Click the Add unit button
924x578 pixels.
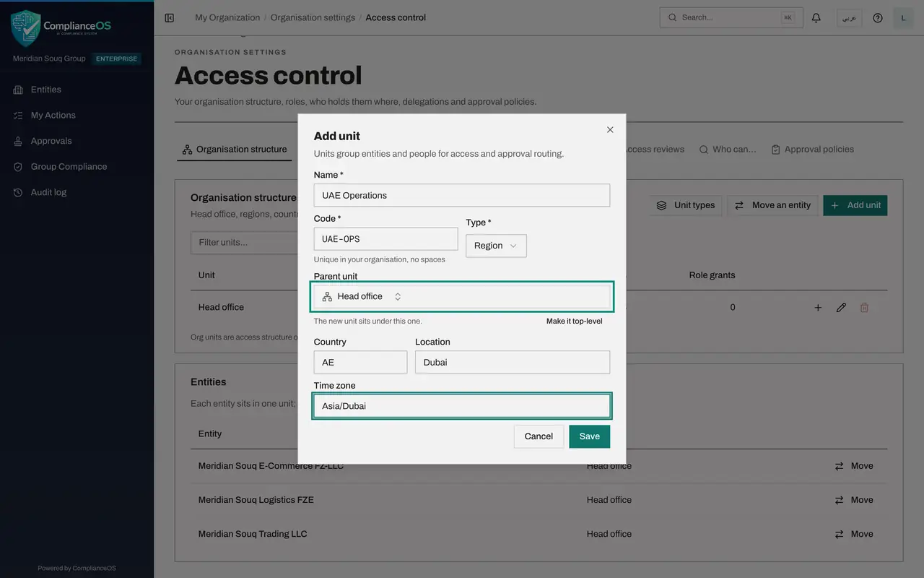855,205
